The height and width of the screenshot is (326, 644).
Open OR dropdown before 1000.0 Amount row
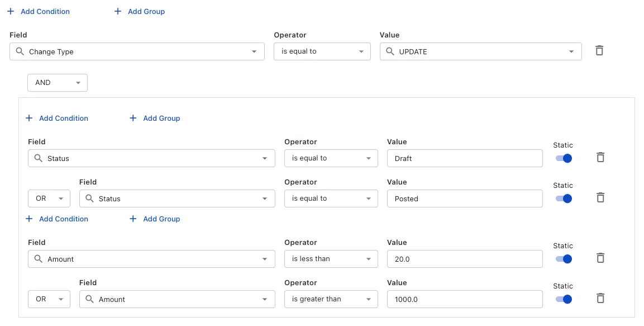(x=49, y=299)
